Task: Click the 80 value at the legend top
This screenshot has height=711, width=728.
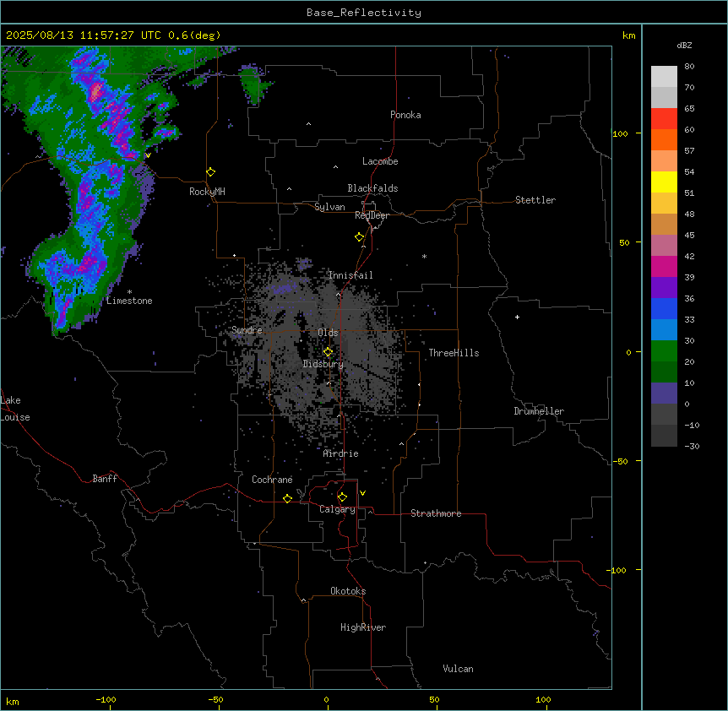Action: tap(689, 67)
